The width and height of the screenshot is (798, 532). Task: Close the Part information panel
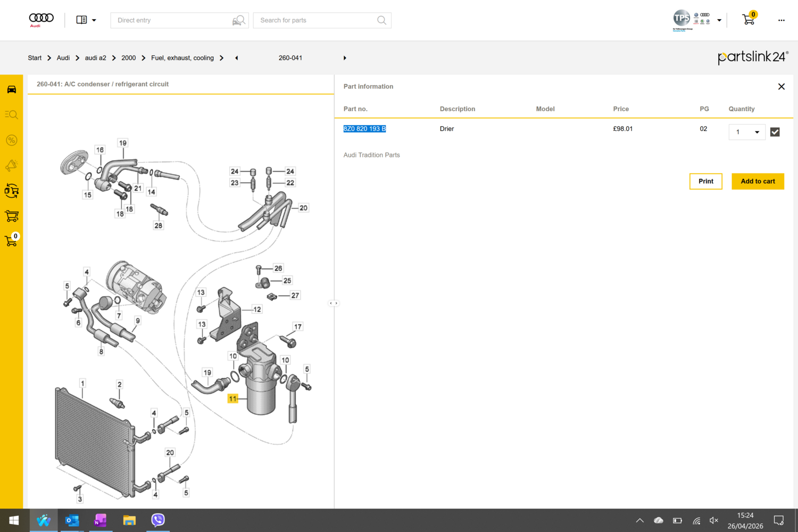pyautogui.click(x=781, y=87)
